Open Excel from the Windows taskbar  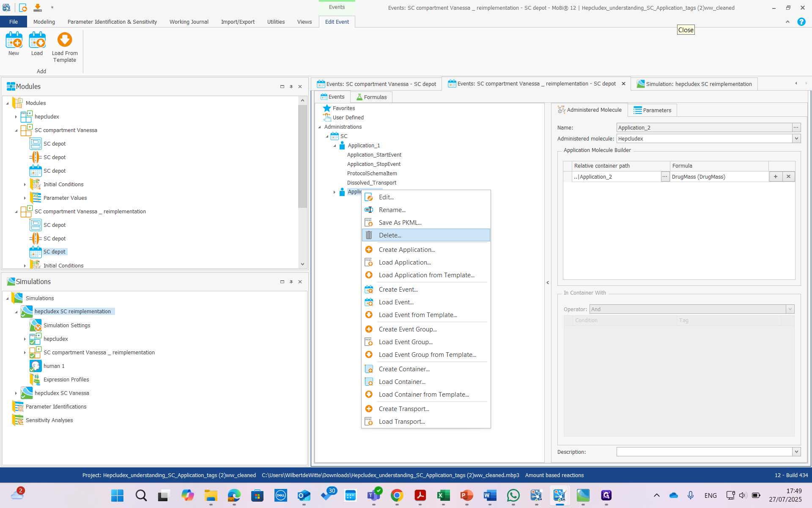[x=443, y=495]
